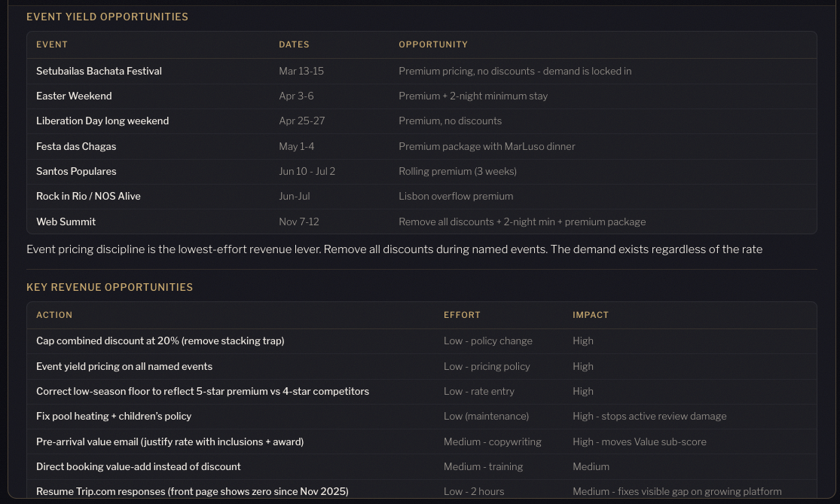Select the direct booking value-add row
This screenshot has height=504, width=840.
tap(139, 466)
